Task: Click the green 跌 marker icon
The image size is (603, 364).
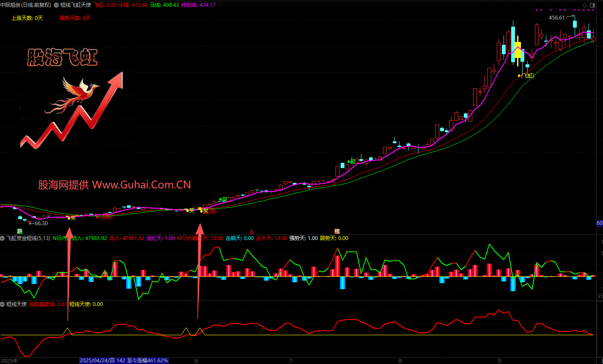Action: click(19, 231)
